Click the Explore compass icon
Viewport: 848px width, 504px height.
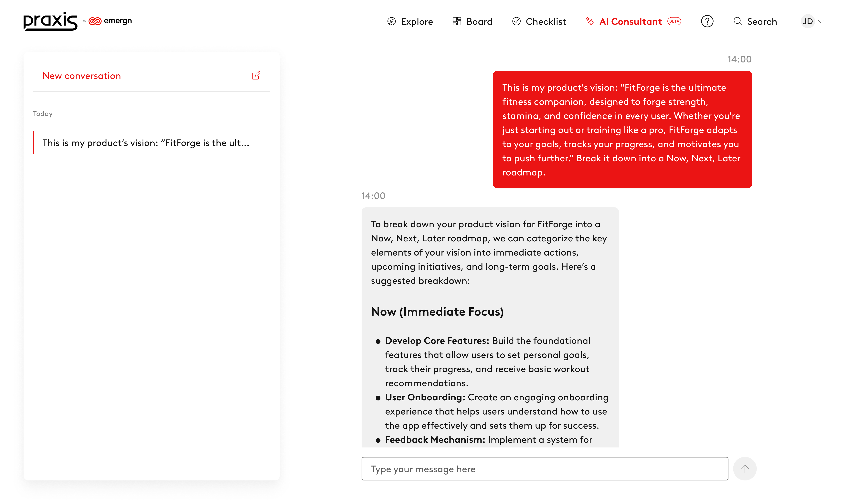(x=392, y=21)
